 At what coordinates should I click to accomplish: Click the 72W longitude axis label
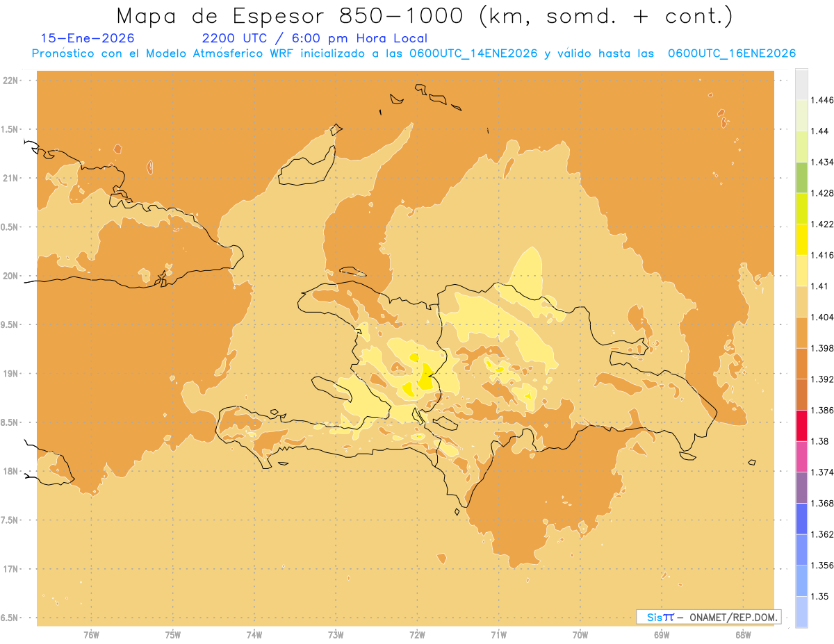(417, 635)
